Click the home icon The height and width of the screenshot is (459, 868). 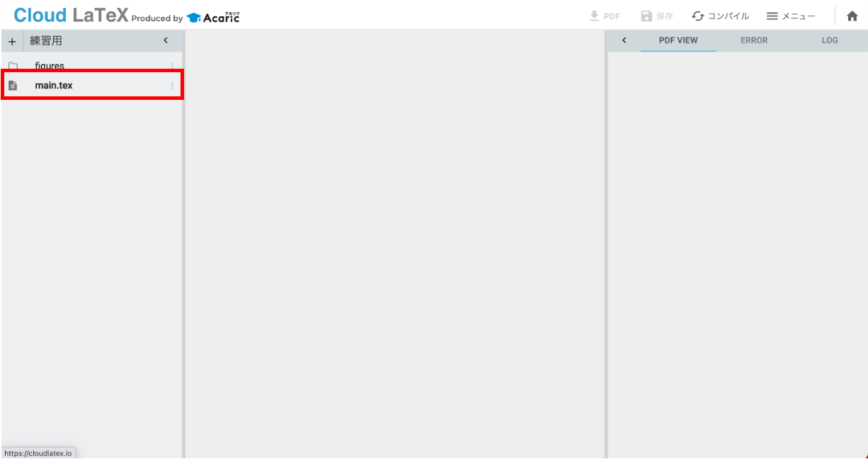point(852,15)
